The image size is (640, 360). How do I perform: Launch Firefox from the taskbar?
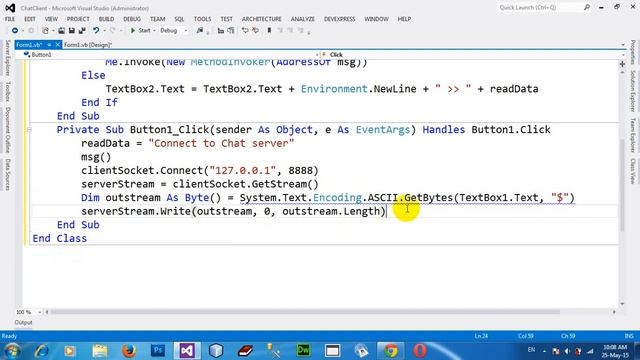coord(129,351)
